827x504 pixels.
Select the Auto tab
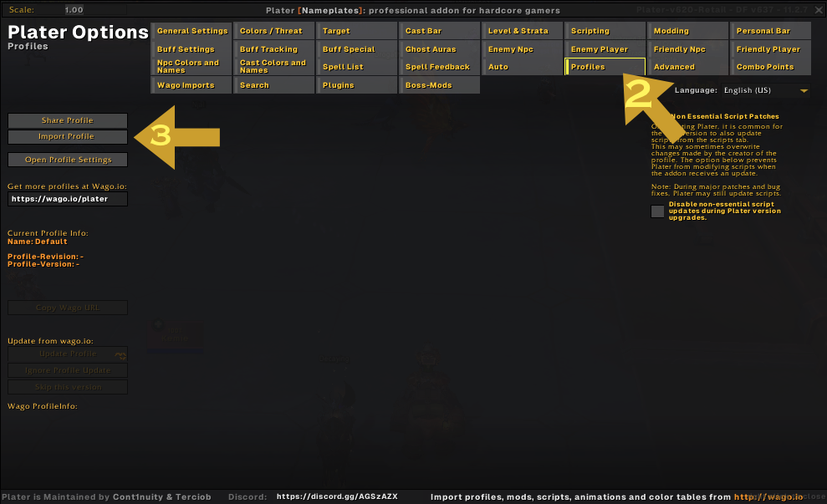[523, 66]
